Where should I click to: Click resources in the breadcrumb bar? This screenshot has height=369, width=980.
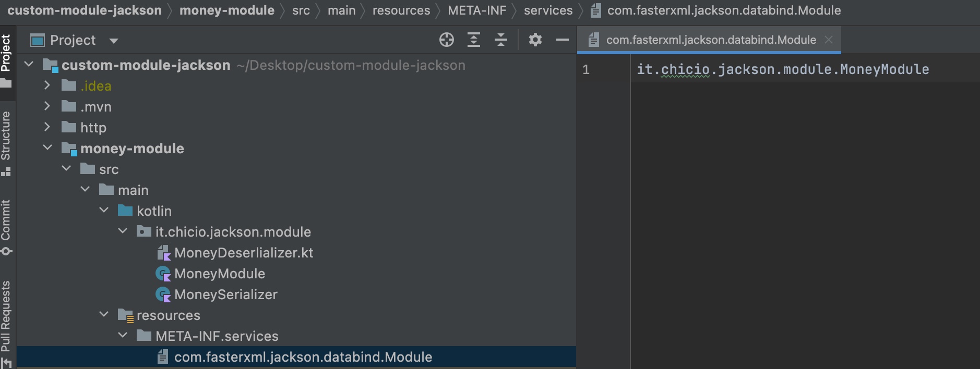(401, 10)
